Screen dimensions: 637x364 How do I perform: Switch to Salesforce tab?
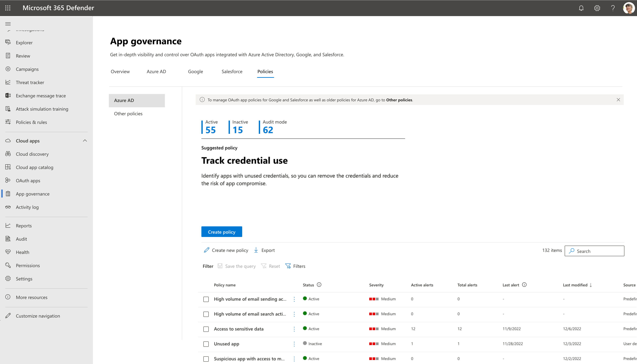pyautogui.click(x=231, y=71)
